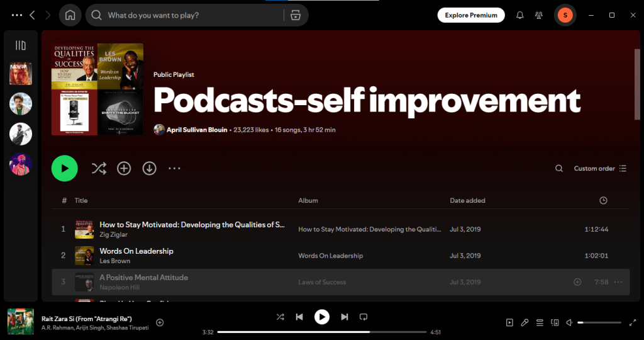Open the three-dot app menu at top left
644x340 pixels.
pos(17,15)
